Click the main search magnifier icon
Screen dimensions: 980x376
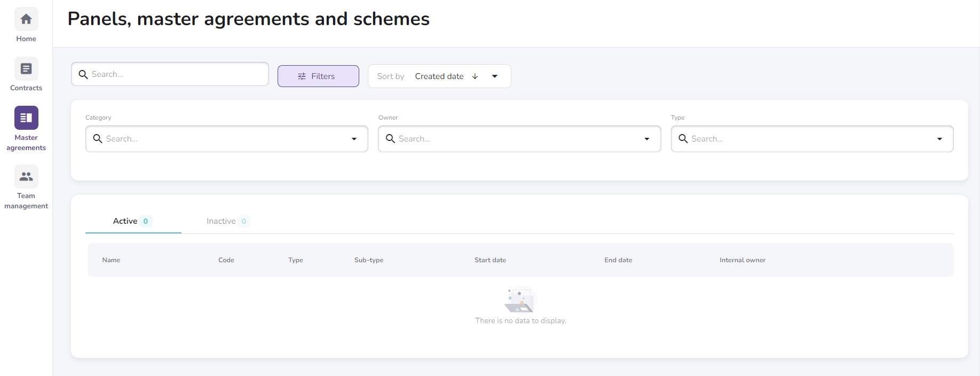(83, 74)
